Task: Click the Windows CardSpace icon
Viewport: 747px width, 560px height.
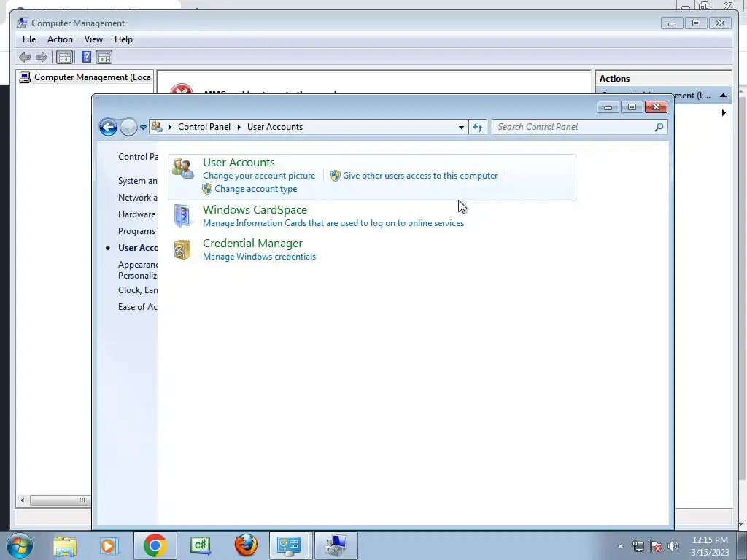Action: click(x=182, y=215)
